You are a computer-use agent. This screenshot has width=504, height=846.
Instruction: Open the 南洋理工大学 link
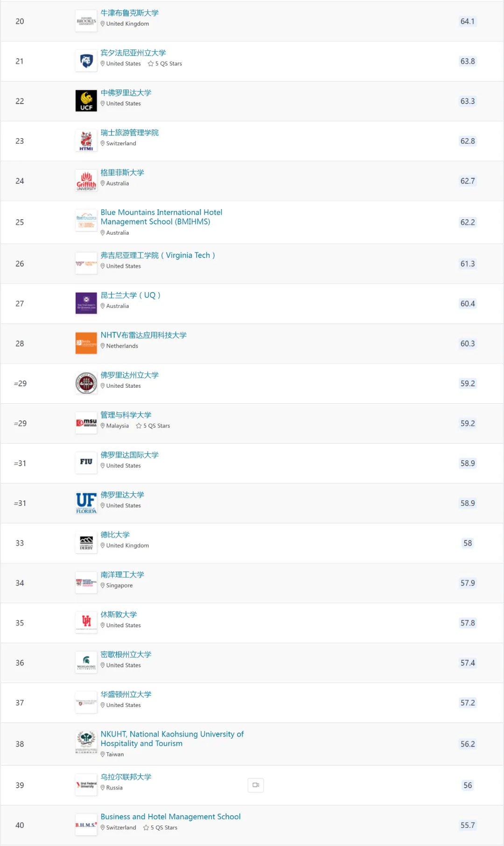(122, 575)
